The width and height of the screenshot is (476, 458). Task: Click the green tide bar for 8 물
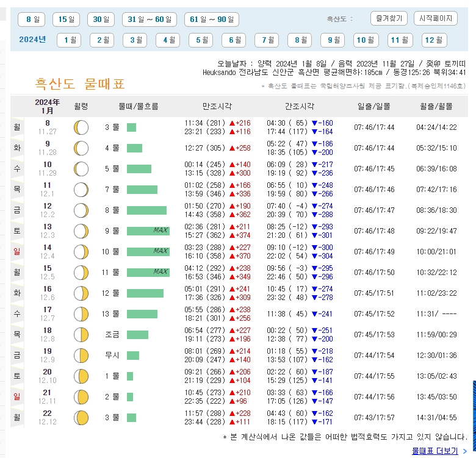pos(146,210)
